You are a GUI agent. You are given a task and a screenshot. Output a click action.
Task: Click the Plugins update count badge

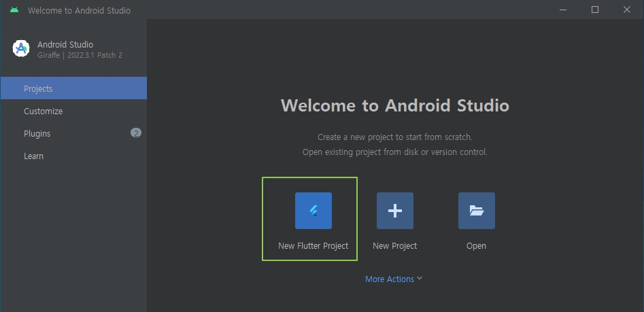tap(136, 133)
